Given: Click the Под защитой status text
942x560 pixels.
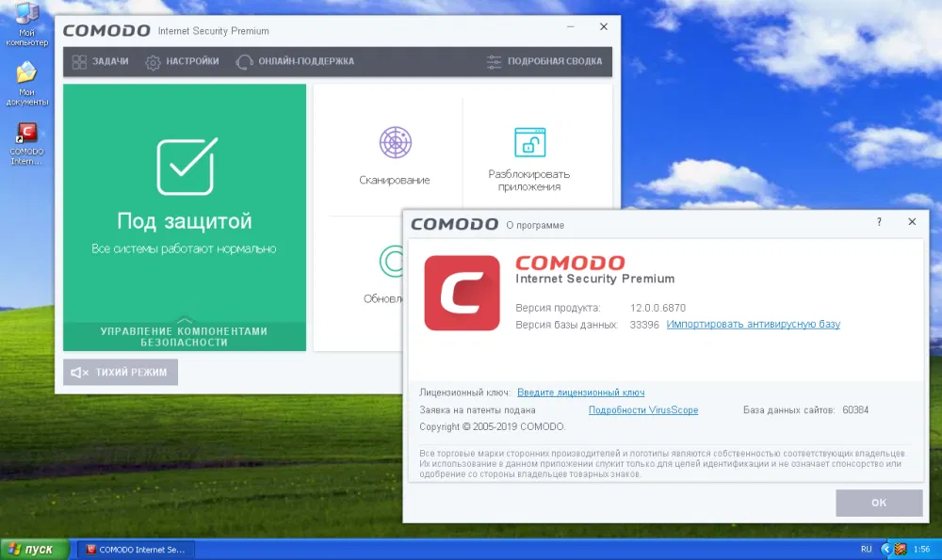Looking at the screenshot, I should pyautogui.click(x=185, y=221).
